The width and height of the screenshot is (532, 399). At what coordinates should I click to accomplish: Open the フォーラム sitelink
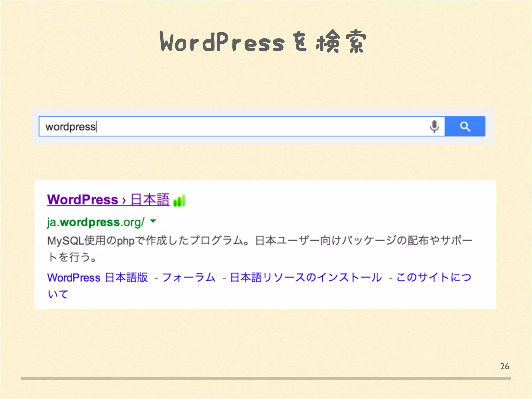pyautogui.click(x=189, y=277)
